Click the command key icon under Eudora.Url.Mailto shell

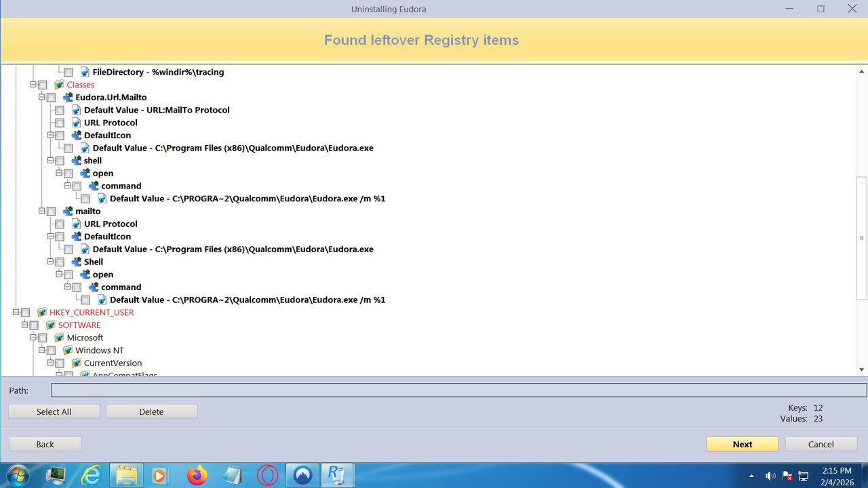pyautogui.click(x=94, y=186)
